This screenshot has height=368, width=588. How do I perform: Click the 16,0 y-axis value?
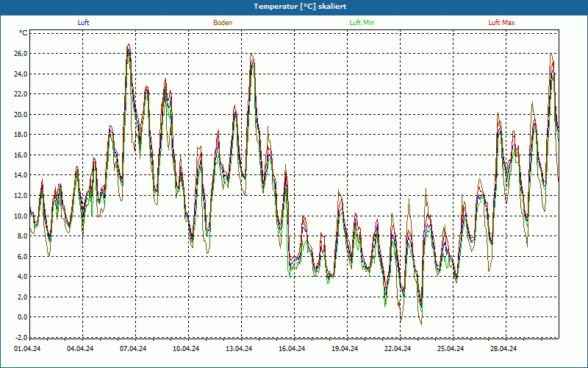(21, 155)
